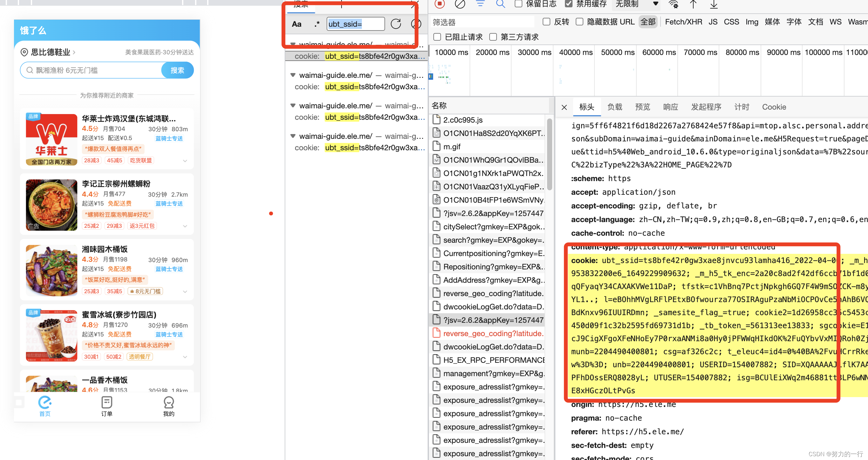The image size is (868, 460).
Task: Click the ubt_ssid= search input
Action: click(356, 24)
